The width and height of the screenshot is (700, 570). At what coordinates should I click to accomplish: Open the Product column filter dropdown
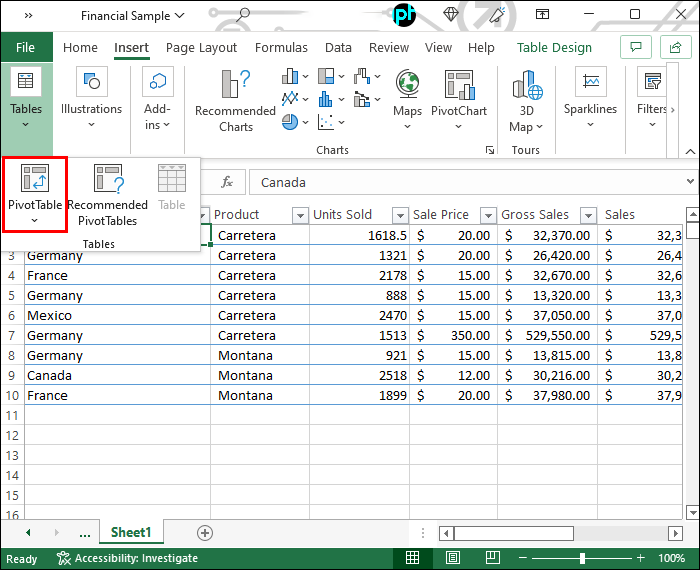coord(299,215)
